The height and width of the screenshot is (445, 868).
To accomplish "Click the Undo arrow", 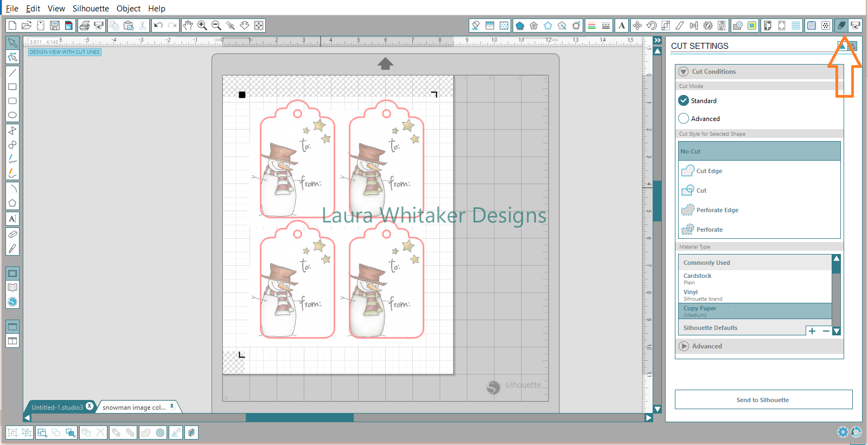I will click(x=158, y=26).
